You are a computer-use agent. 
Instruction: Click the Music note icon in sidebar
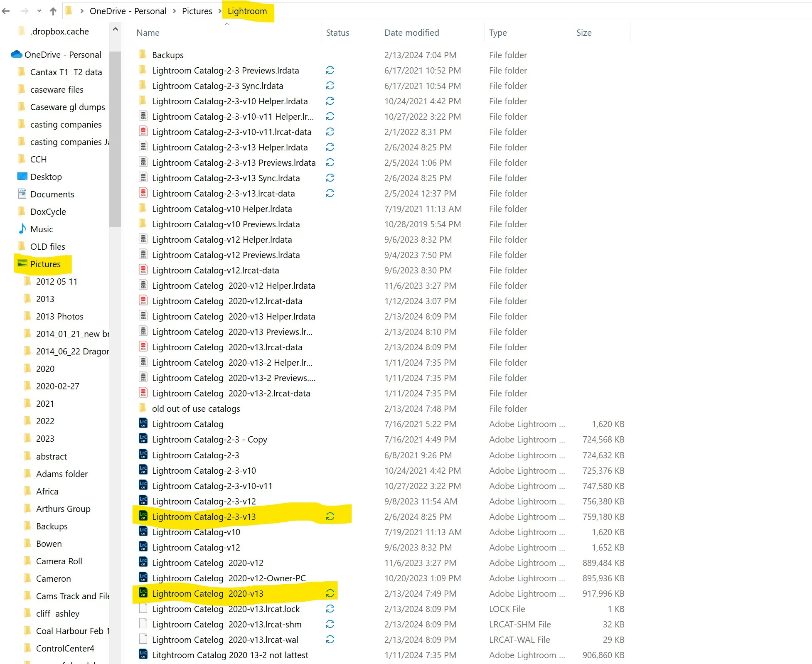22,229
